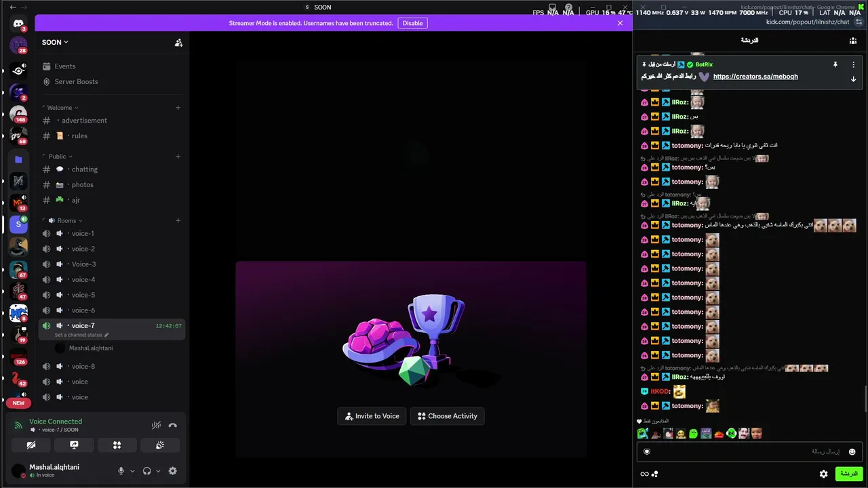Set a channel status for voice-7
This screenshot has width=868, height=488.
point(81,335)
